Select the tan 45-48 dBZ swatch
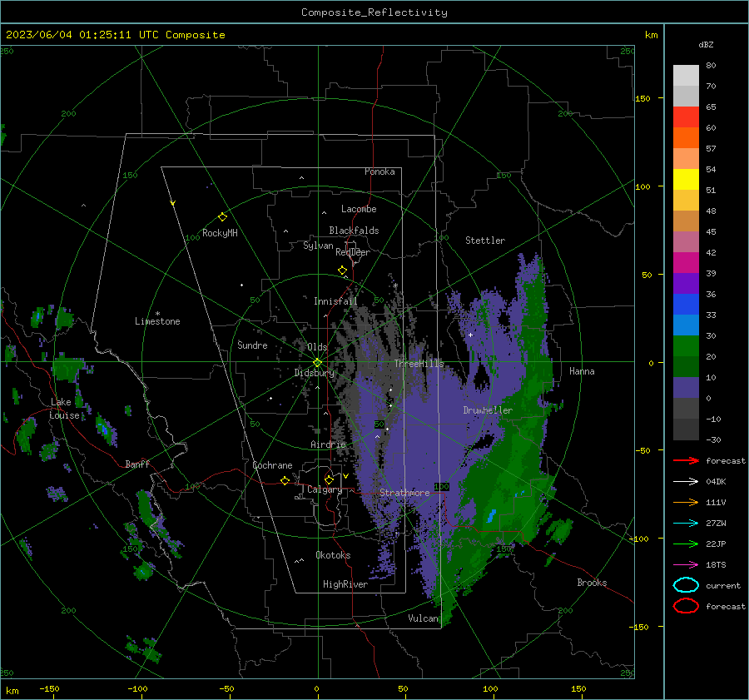The height and width of the screenshot is (700, 749). click(686, 221)
